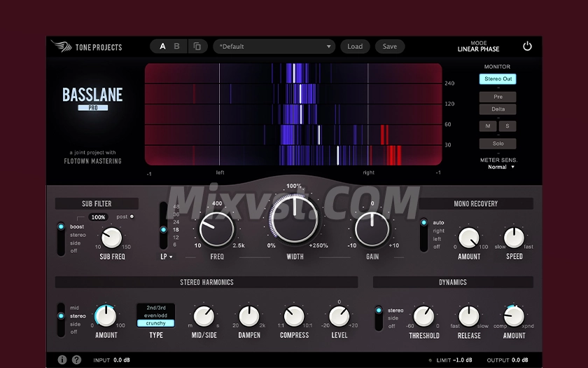Click the Gain knob
Image resolution: width=588 pixels, height=368 pixels.
tap(372, 229)
